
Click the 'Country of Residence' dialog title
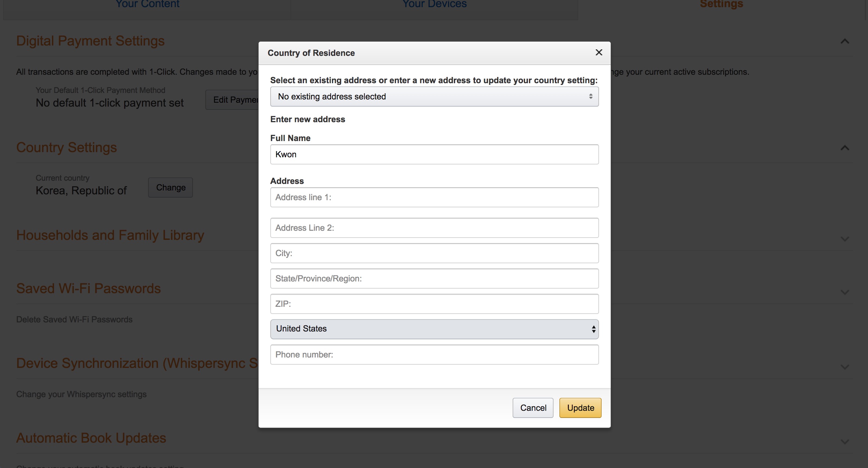[x=311, y=53]
